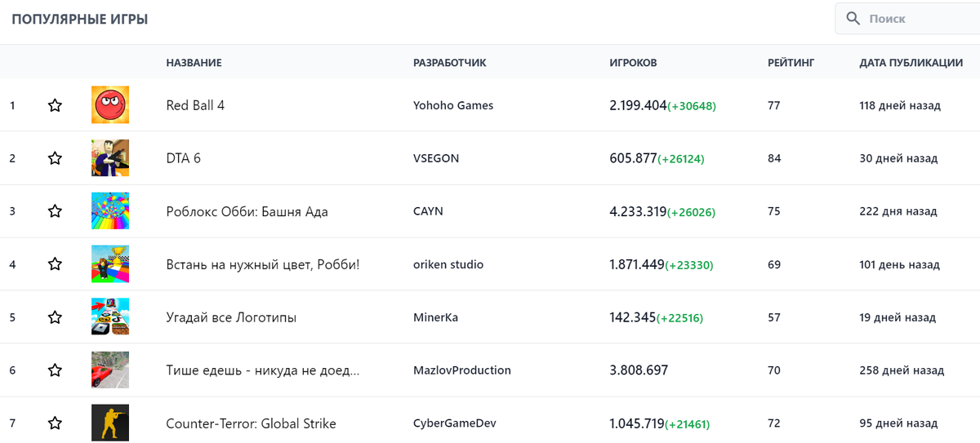
Task: Toggle favorite star for Угадай все Логотипы
Action: point(55,317)
